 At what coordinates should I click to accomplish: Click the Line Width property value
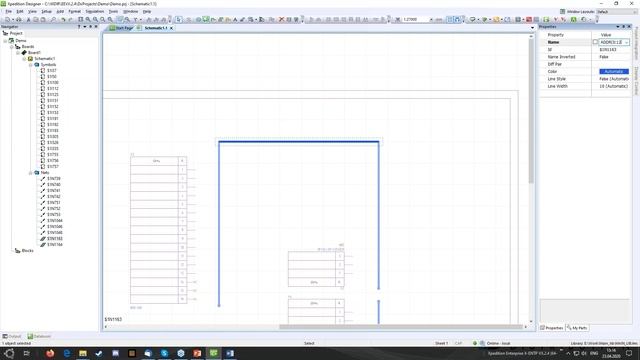pyautogui.click(x=614, y=86)
